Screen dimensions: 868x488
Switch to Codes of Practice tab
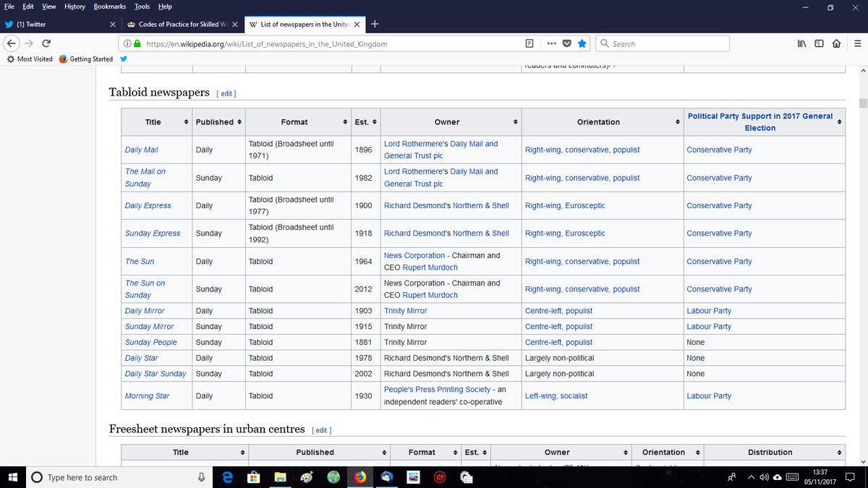pyautogui.click(x=182, y=24)
